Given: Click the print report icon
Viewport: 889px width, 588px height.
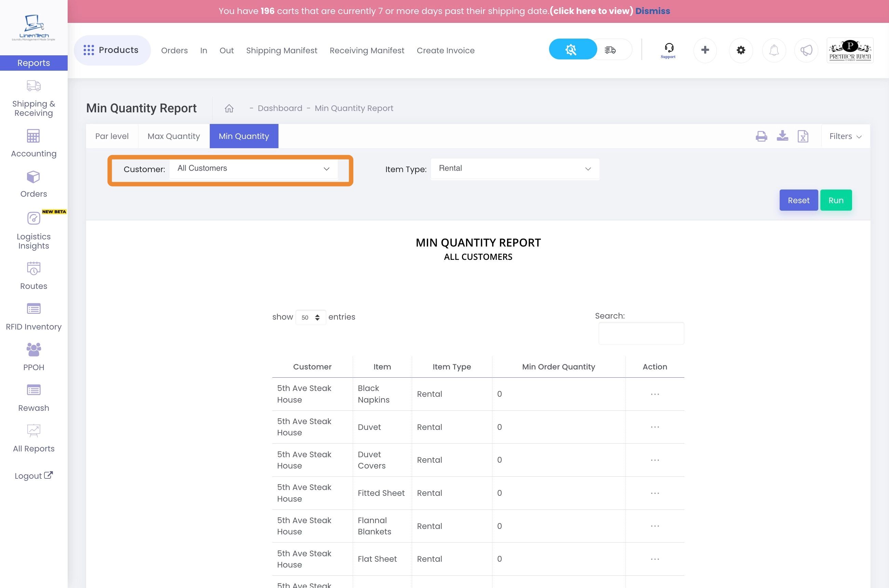Looking at the screenshot, I should coord(761,136).
